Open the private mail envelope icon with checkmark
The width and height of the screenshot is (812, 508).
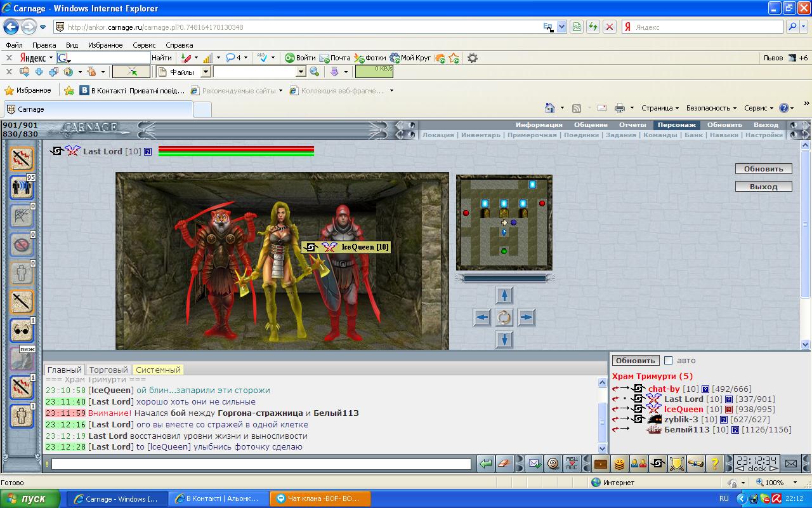click(534, 464)
